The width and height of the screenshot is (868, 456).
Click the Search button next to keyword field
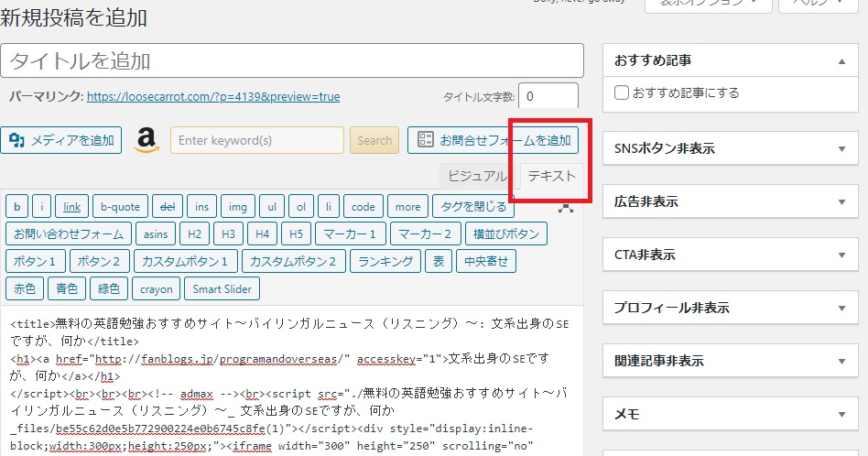click(374, 140)
